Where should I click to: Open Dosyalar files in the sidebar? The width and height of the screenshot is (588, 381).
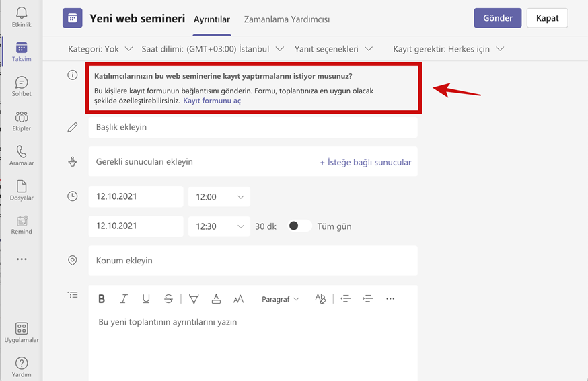tap(22, 190)
